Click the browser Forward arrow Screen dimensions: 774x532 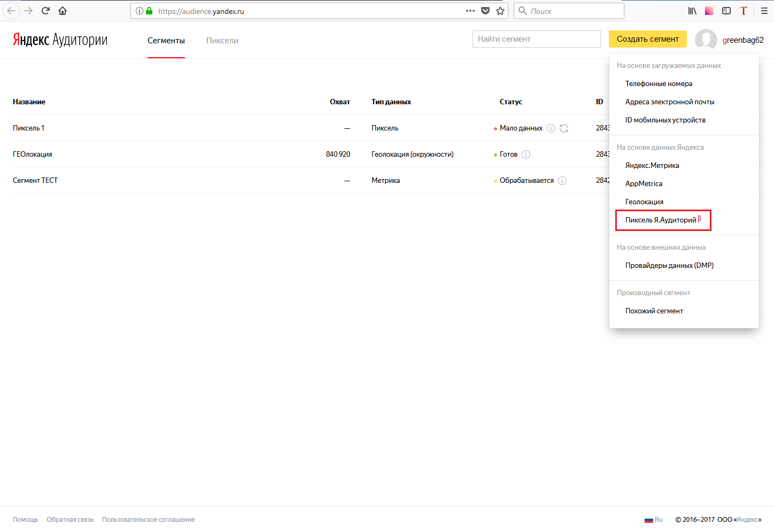pos(29,11)
